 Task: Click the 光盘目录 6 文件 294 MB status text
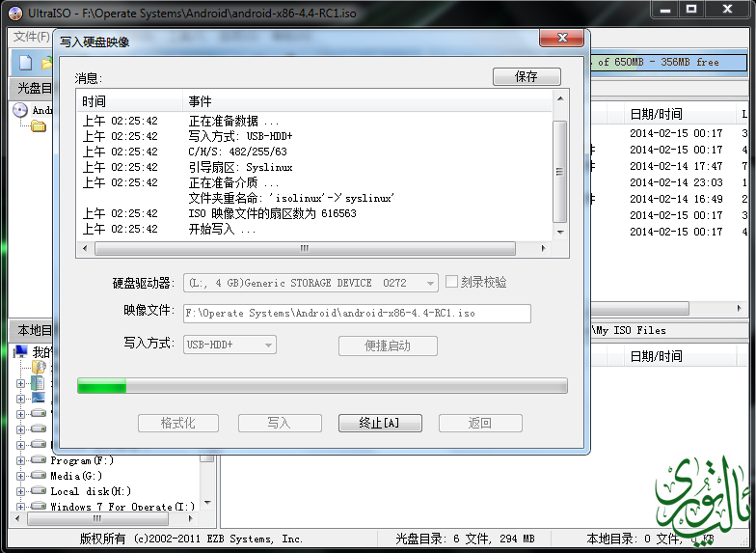pos(465,539)
